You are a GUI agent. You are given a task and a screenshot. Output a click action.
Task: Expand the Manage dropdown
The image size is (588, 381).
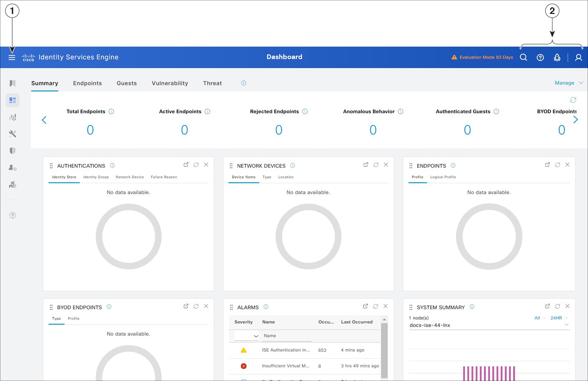point(569,83)
